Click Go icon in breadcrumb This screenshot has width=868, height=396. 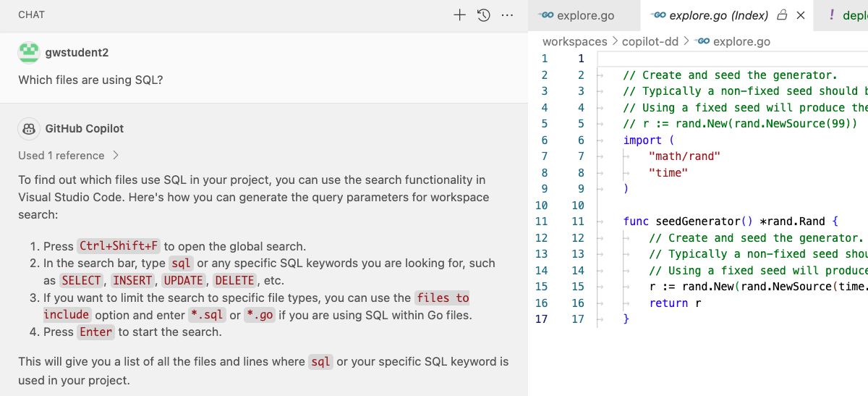[702, 42]
